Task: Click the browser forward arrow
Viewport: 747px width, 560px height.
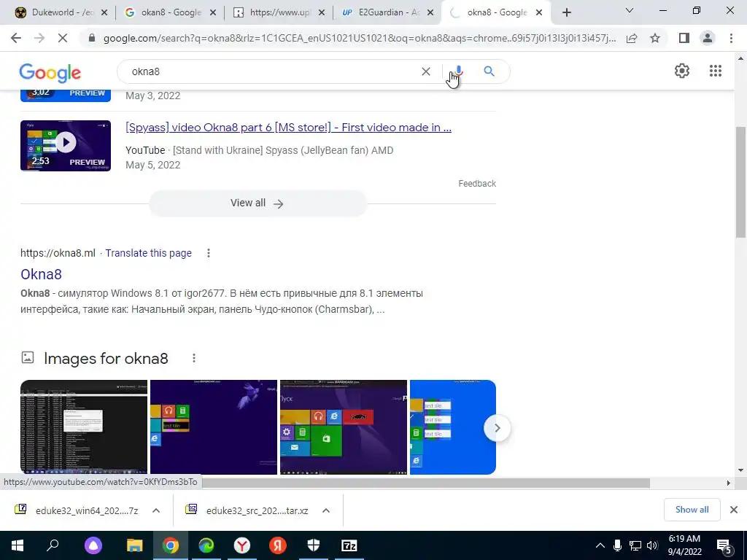Action: pos(39,38)
